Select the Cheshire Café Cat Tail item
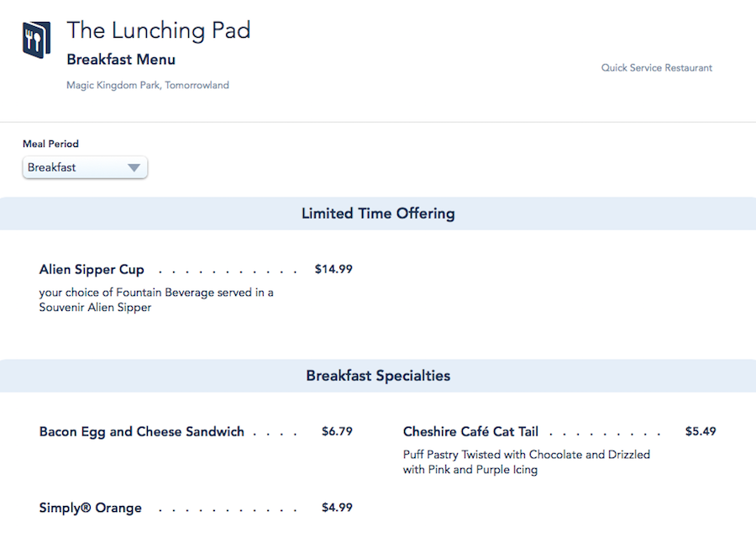The height and width of the screenshot is (543, 756). [x=470, y=432]
